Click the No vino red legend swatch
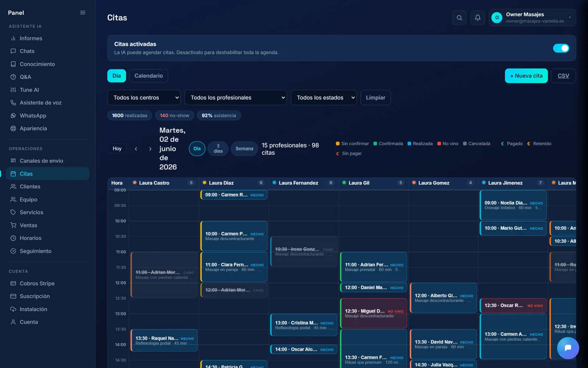Viewport: 588px width, 368px height. click(439, 144)
